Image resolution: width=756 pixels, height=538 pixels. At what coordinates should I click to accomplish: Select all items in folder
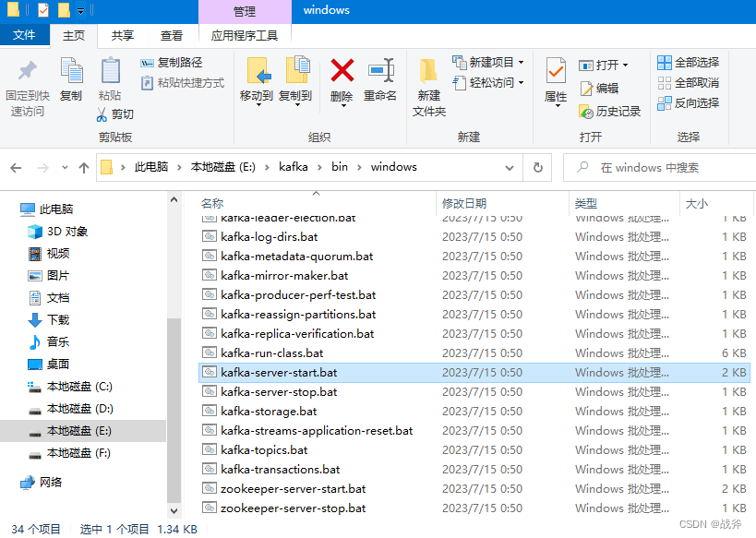[688, 62]
